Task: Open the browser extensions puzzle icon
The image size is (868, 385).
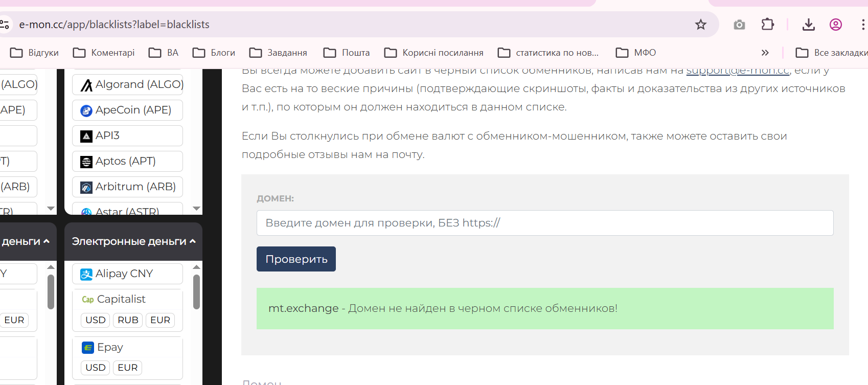Action: (x=767, y=25)
